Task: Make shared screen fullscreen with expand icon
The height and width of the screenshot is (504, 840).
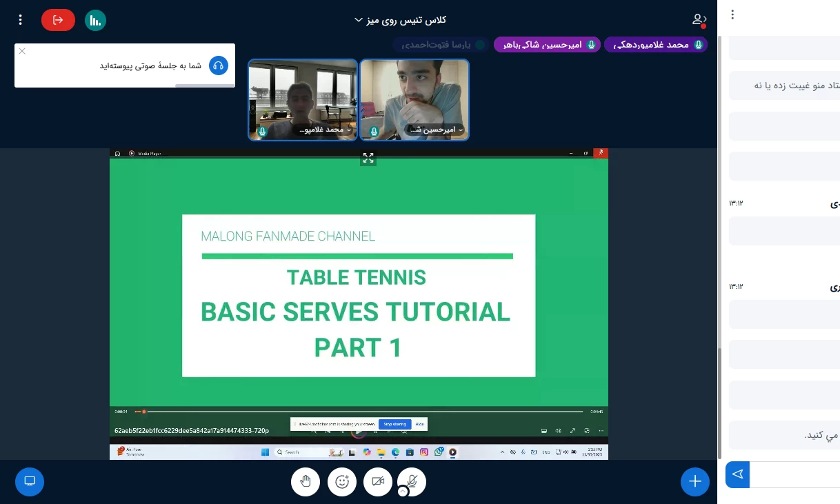Action: 368,159
